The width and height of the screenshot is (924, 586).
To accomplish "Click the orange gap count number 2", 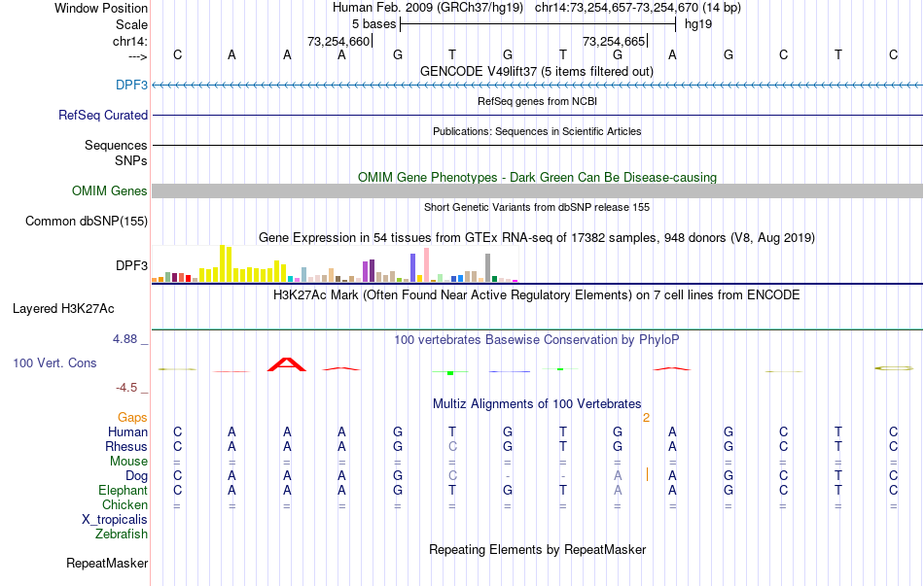I will coord(647,418).
